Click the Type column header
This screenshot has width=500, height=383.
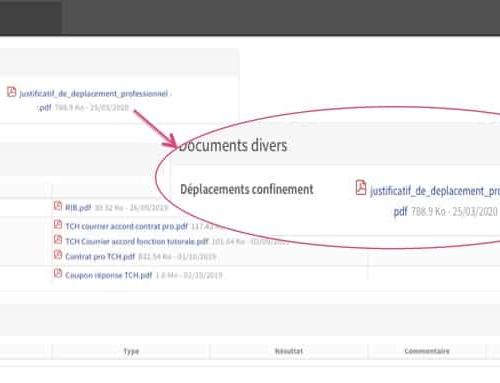131,351
